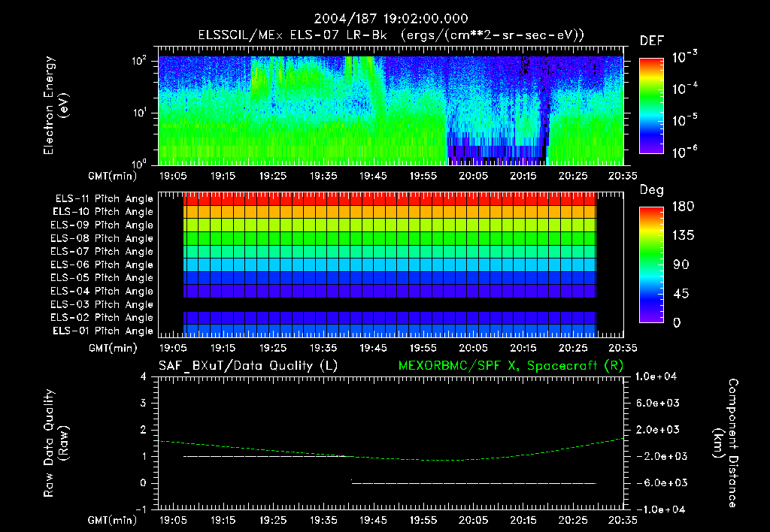This screenshot has width=770, height=532.
Task: Click the DEF color bar of the spectrogram
Action: click(x=651, y=105)
